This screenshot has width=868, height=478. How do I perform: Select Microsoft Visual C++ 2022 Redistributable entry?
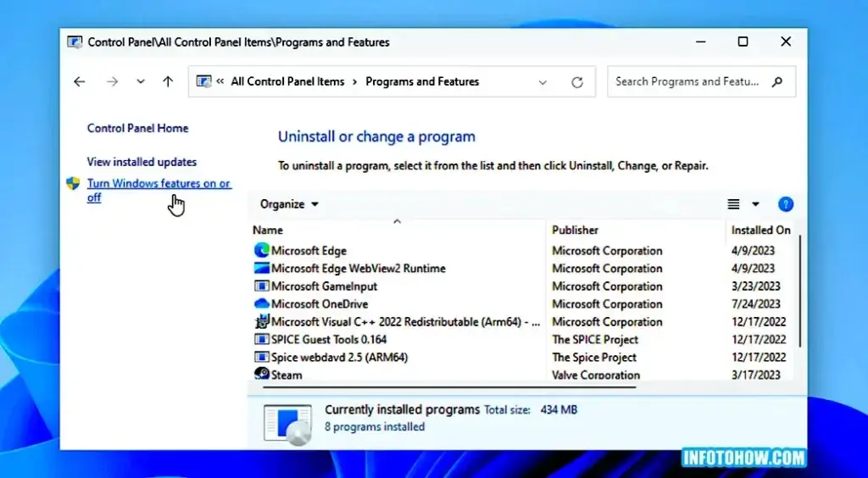tap(406, 321)
